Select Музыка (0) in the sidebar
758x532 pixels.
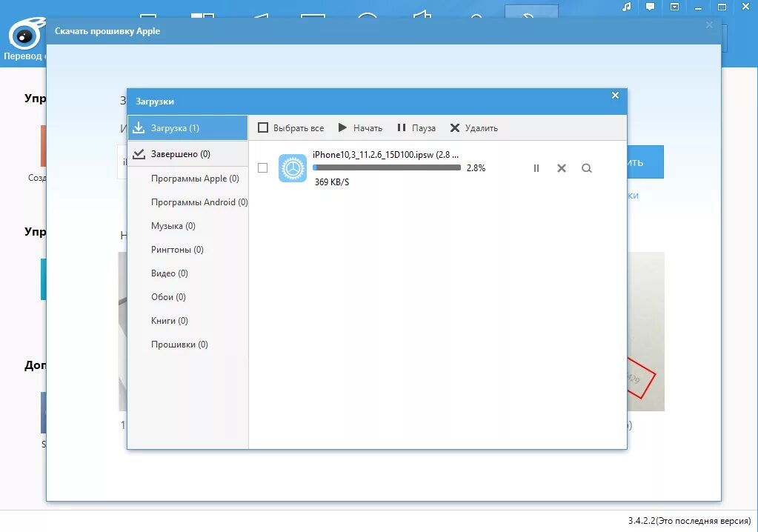(x=173, y=226)
